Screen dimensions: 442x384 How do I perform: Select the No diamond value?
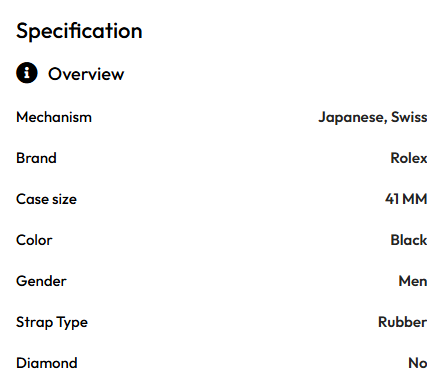(418, 363)
